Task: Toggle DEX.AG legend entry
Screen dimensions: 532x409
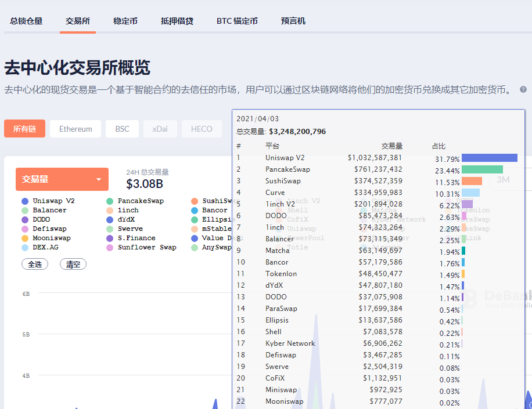Action: tap(40, 247)
